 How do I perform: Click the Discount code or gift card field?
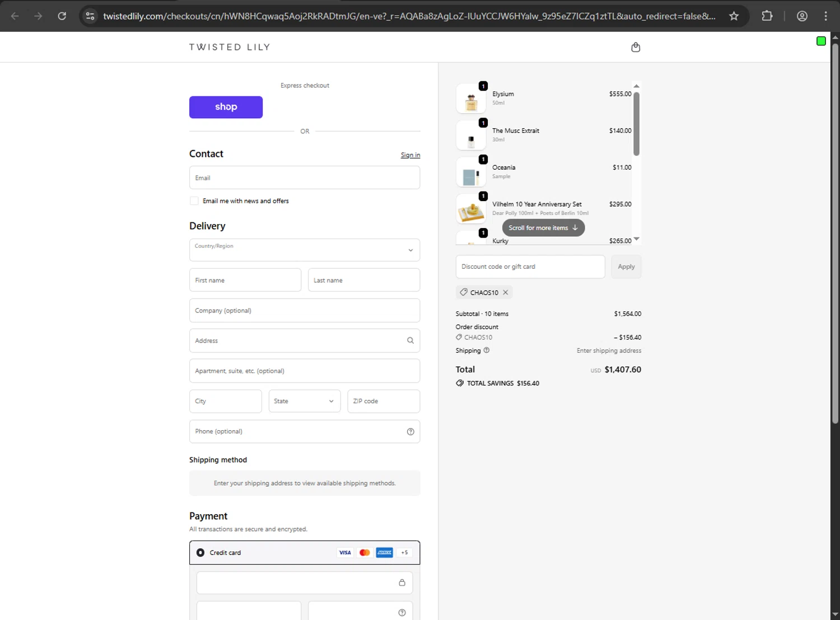tap(530, 267)
